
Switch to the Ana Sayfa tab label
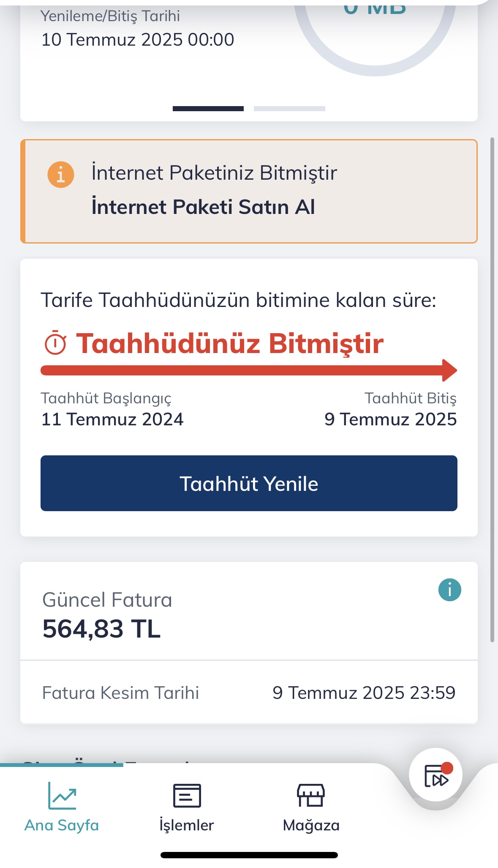62,825
